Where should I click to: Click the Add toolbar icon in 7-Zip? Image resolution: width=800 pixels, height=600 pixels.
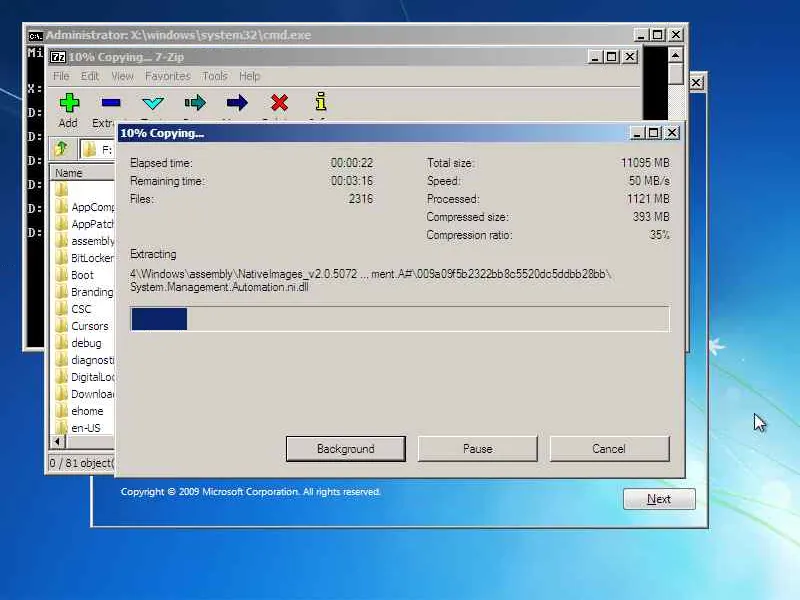click(x=69, y=103)
